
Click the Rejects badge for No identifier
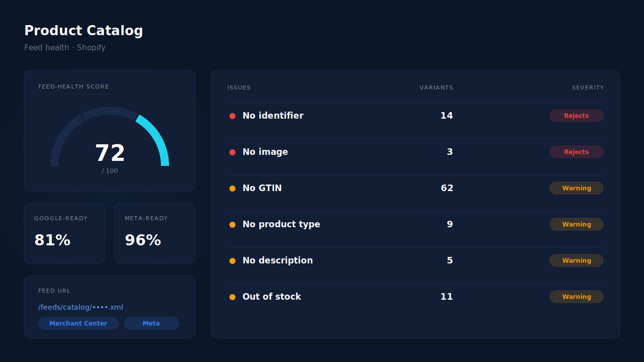pos(577,116)
